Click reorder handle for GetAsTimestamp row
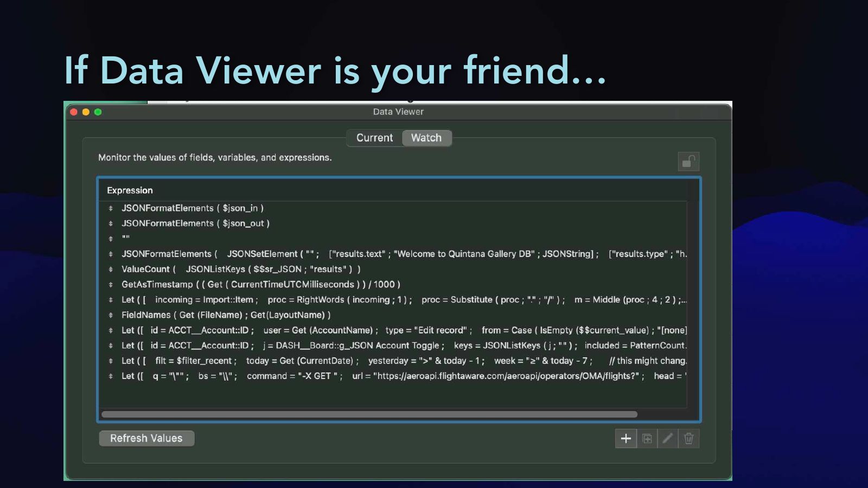The width and height of the screenshot is (868, 488). [111, 285]
